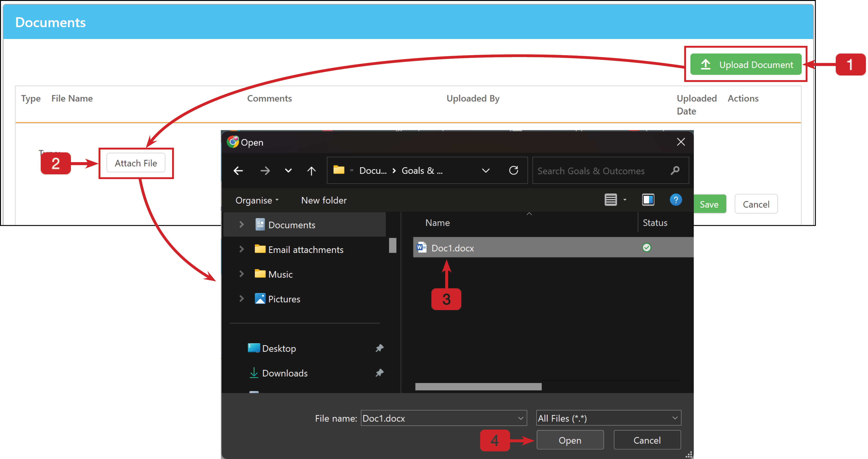Change view layout list icon
Image resolution: width=868 pixels, height=459 pixels.
click(x=611, y=200)
